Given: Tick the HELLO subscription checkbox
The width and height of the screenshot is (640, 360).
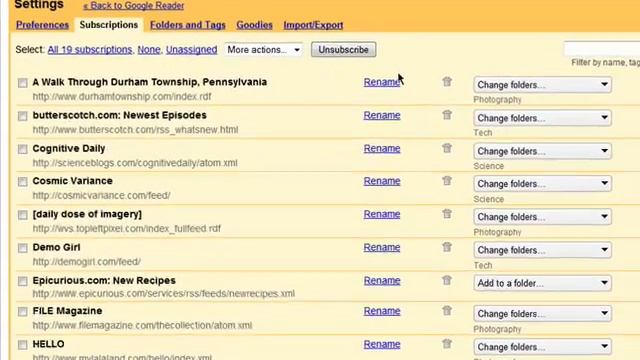Looking at the screenshot, I should [22, 345].
